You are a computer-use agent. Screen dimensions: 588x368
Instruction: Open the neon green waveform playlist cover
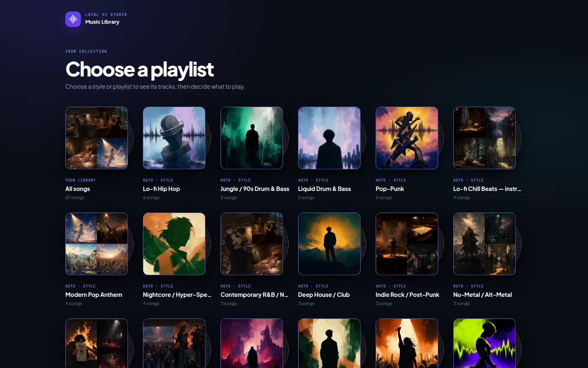pos(484,343)
